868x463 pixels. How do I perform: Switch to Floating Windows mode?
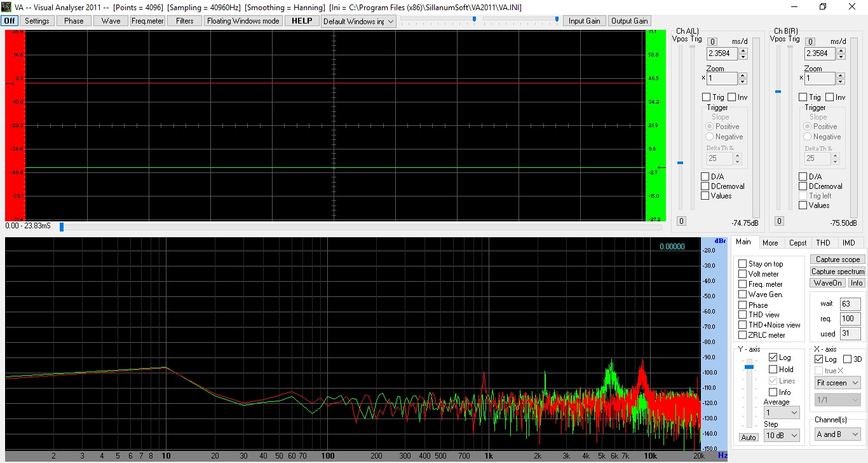tap(243, 21)
